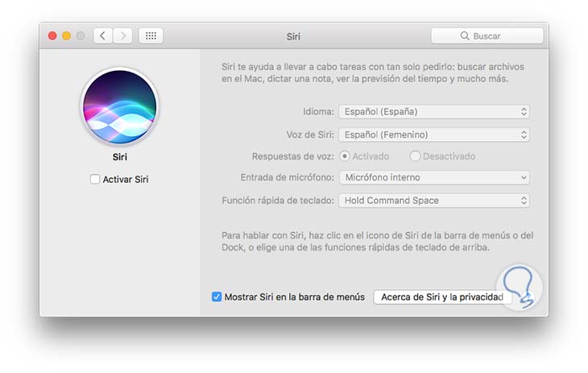Viewport: 588px width, 373px height.
Task: Go back with the left chevron button
Action: click(103, 36)
